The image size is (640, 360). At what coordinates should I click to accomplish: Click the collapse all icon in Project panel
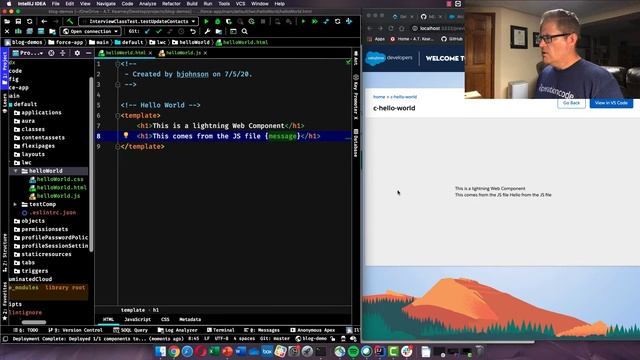pos(62,53)
